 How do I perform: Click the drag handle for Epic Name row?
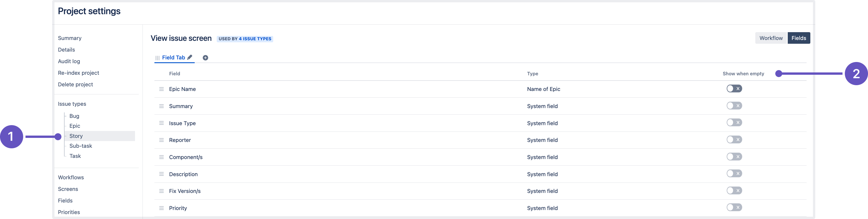(x=161, y=89)
